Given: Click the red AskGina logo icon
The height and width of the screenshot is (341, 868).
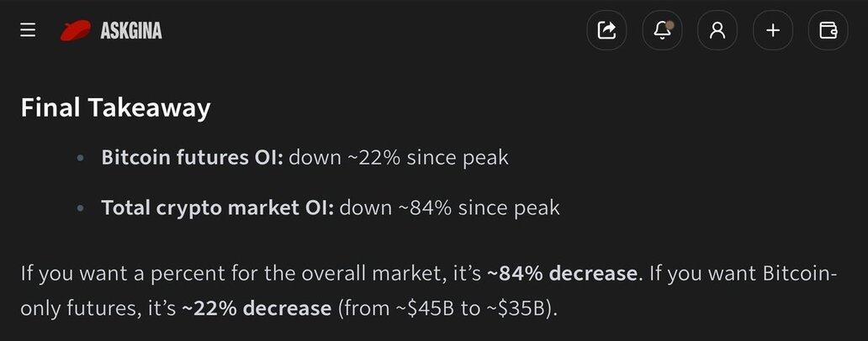Looking at the screenshot, I should [76, 31].
